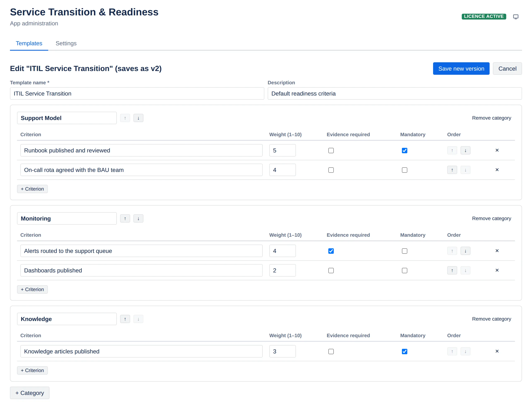Click Save new version button

pos(461,69)
